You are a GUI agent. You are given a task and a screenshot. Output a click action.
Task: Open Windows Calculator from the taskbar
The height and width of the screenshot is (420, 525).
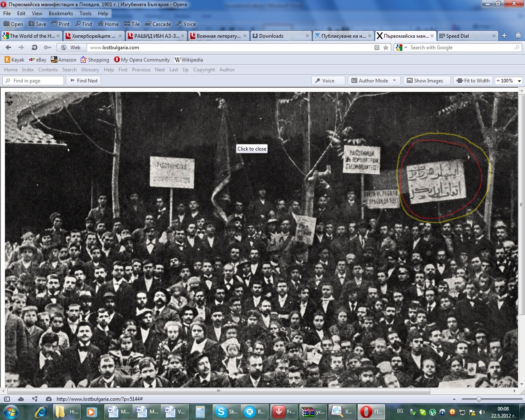point(200,411)
